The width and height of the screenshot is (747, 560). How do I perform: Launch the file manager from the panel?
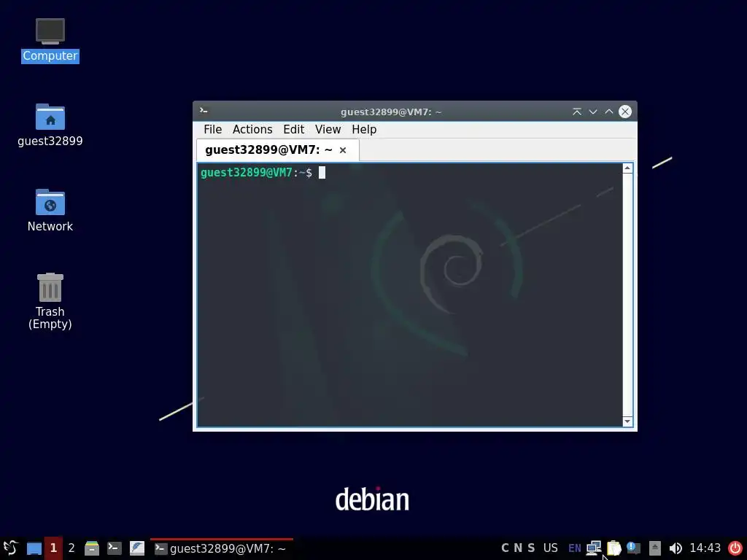(91, 548)
